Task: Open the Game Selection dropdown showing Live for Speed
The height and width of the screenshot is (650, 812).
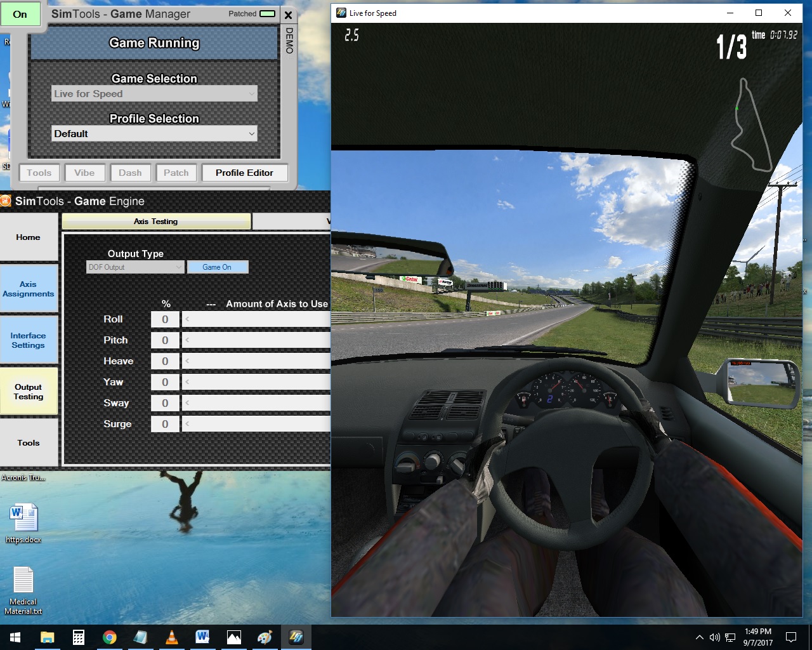Action: pyautogui.click(x=154, y=94)
